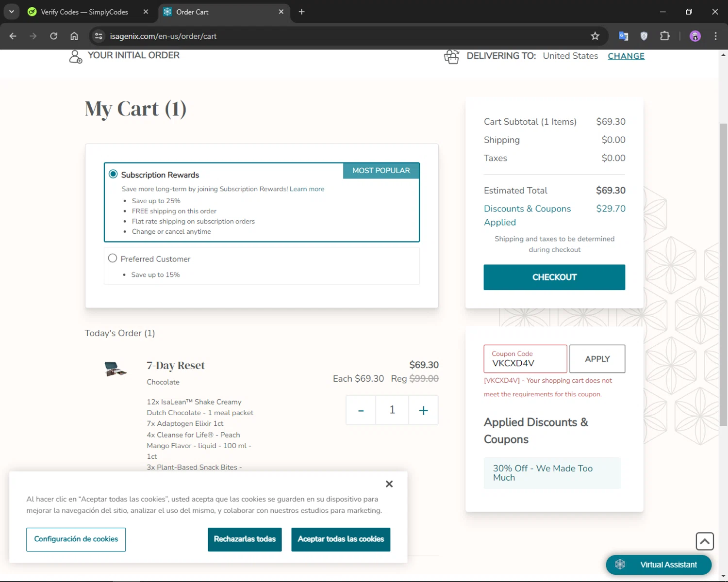Screen dimensions: 728x582
Task: Click the delivery package icon
Action: click(x=451, y=57)
